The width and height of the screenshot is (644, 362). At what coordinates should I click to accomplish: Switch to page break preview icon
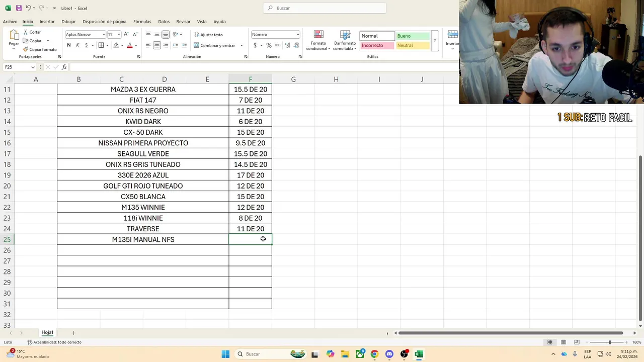(x=577, y=342)
